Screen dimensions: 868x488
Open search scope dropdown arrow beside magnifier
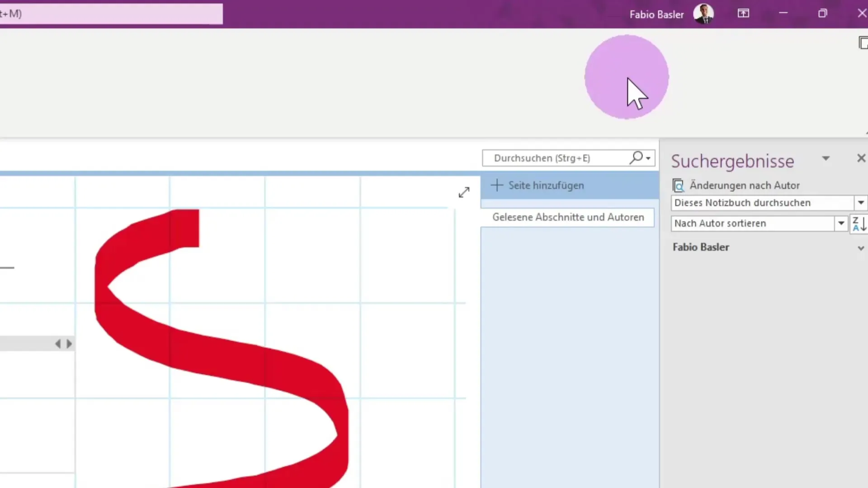648,158
